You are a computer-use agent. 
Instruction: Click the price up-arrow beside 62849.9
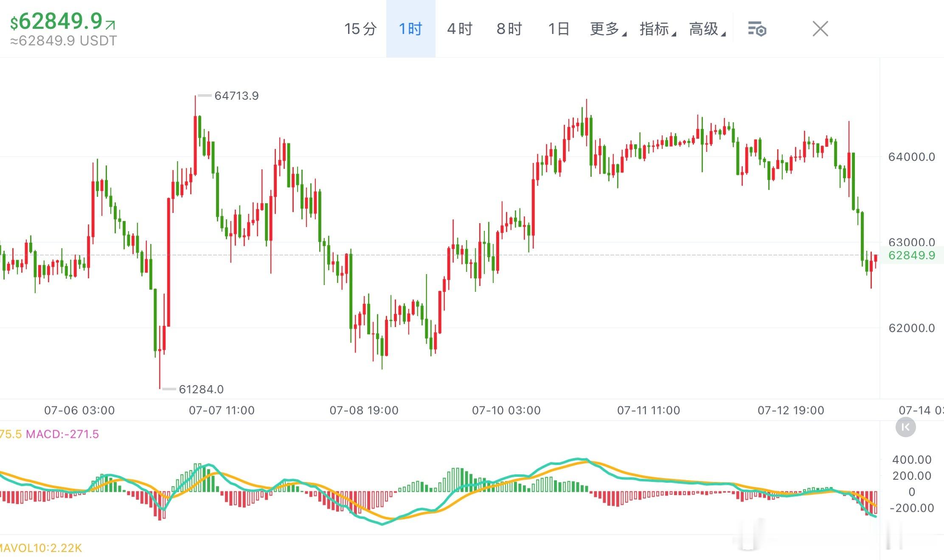(x=110, y=25)
